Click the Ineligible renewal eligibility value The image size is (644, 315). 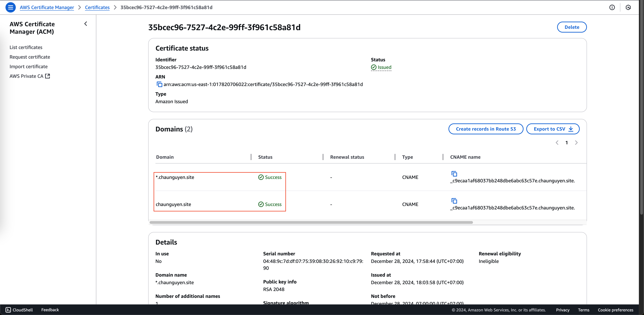pos(489,261)
